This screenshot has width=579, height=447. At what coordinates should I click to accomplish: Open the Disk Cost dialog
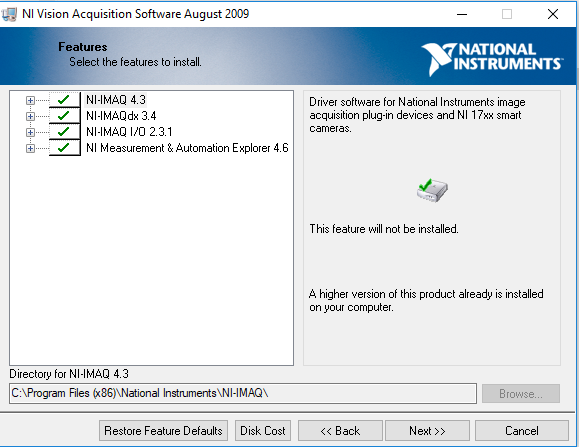point(263,430)
